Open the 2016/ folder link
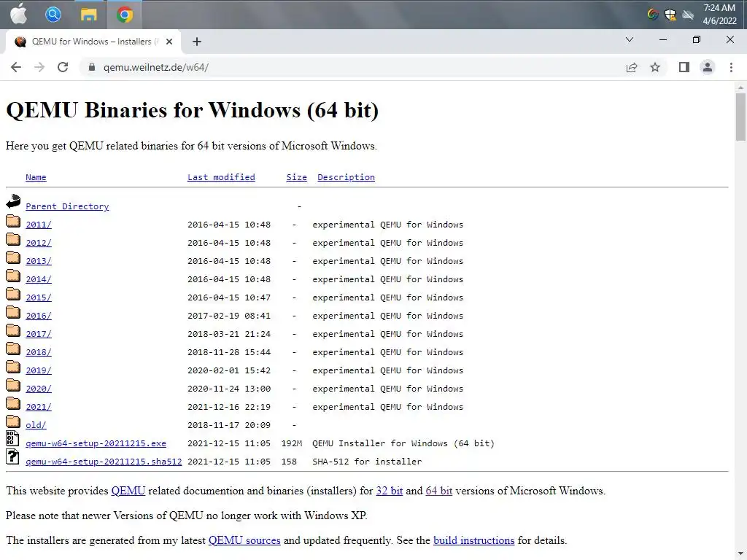The image size is (747, 560). point(39,316)
